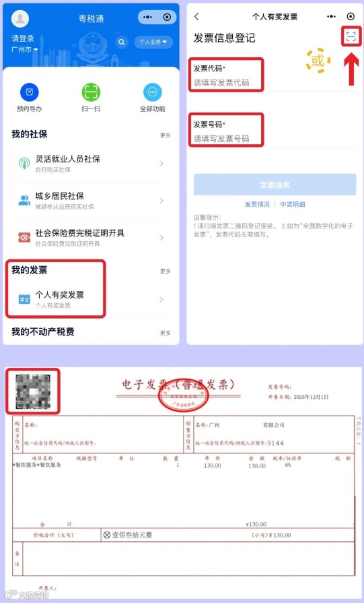The image size is (364, 603).
Task: Focus the 发票号码 input field
Action: (275, 139)
